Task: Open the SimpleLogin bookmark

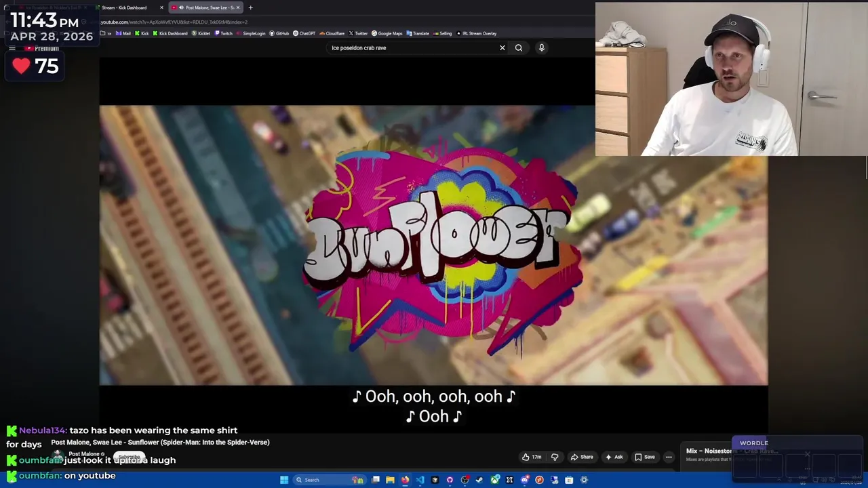Action: pyautogui.click(x=251, y=33)
